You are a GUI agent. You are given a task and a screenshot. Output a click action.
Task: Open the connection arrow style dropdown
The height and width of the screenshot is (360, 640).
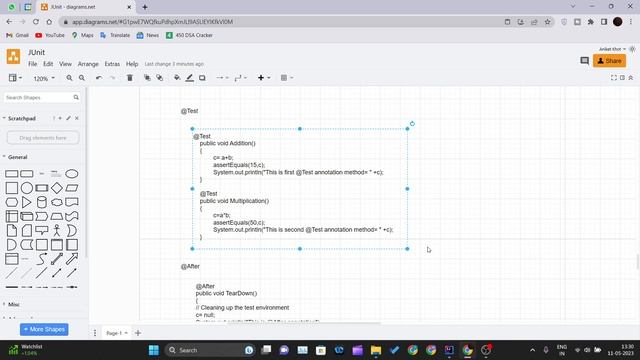pyautogui.click(x=222, y=78)
